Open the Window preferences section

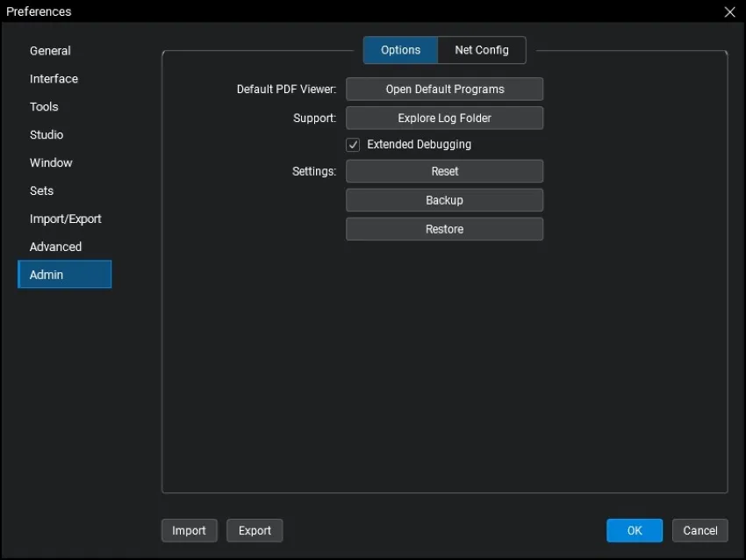coord(51,162)
